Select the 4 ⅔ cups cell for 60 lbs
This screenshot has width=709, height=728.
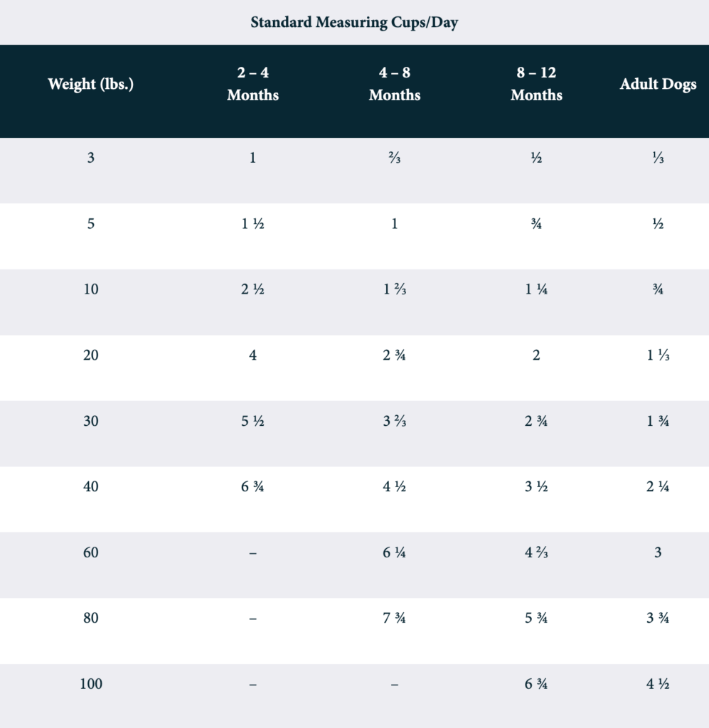pos(536,552)
